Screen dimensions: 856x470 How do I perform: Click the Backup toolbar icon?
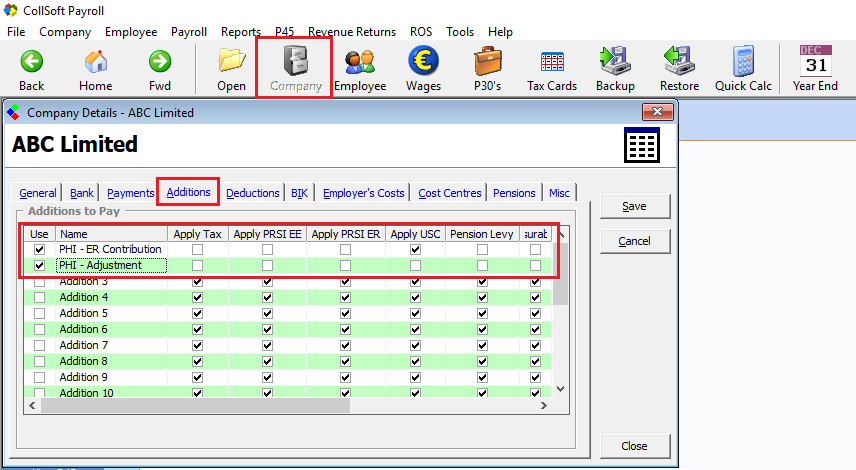[615, 62]
